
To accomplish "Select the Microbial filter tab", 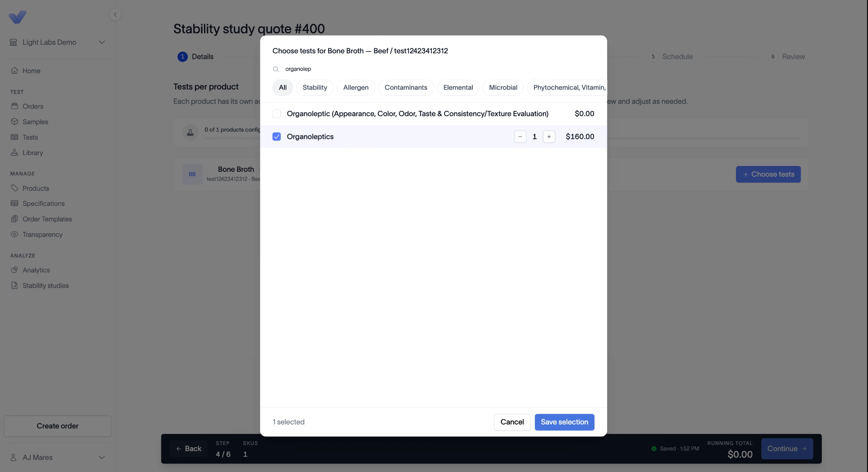I will [x=503, y=88].
